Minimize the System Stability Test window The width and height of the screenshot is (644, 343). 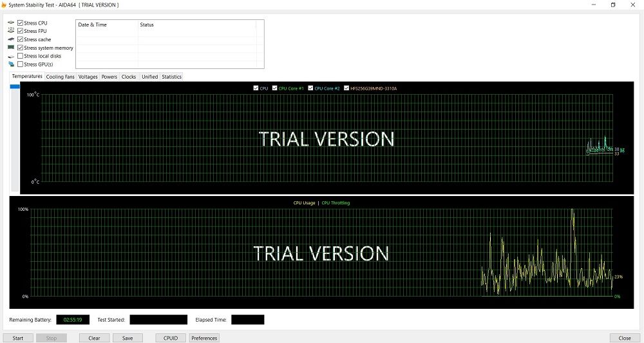(594, 5)
